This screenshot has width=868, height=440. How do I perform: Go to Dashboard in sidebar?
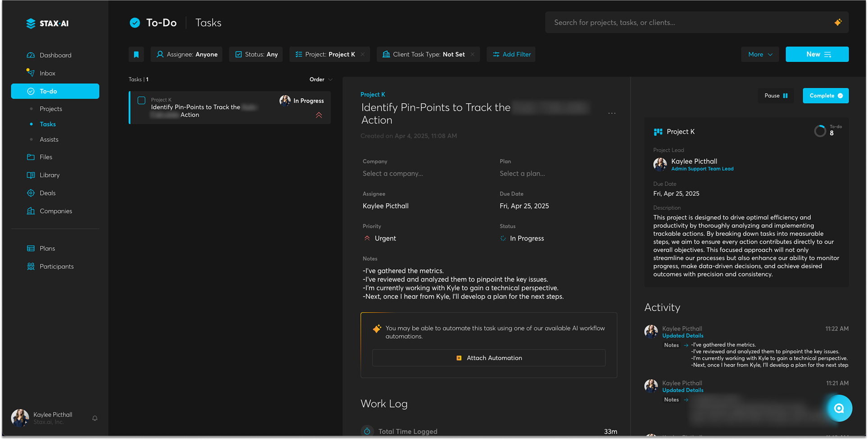(x=55, y=55)
